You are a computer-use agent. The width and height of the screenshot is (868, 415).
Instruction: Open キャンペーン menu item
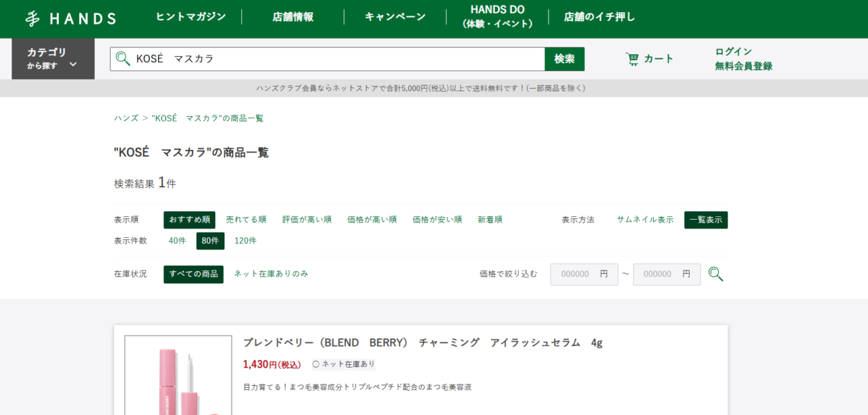point(395,17)
